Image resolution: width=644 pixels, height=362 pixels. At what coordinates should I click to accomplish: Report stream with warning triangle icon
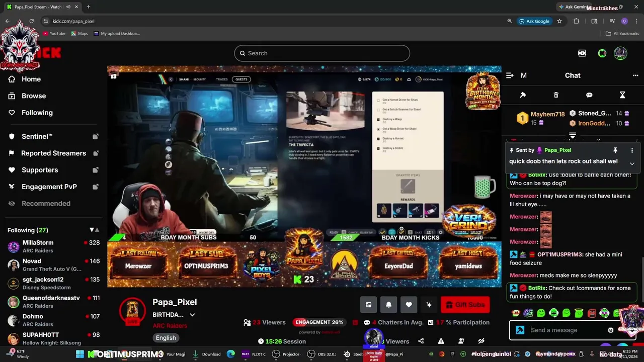point(441,341)
